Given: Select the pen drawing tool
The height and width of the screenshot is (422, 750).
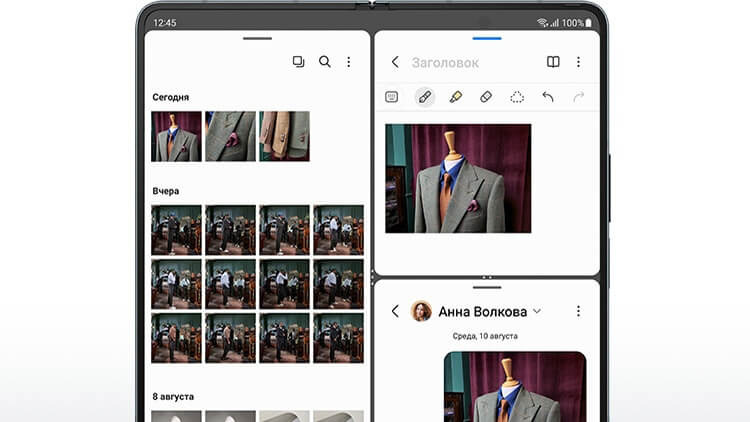Looking at the screenshot, I should point(424,97).
